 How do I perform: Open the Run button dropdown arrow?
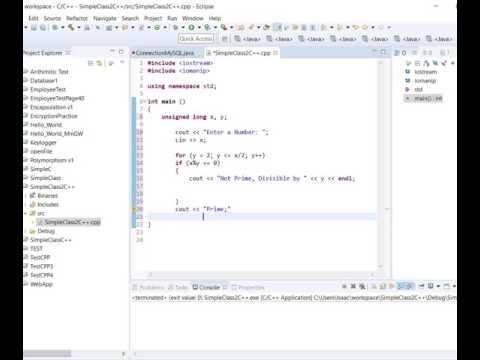(199, 28)
